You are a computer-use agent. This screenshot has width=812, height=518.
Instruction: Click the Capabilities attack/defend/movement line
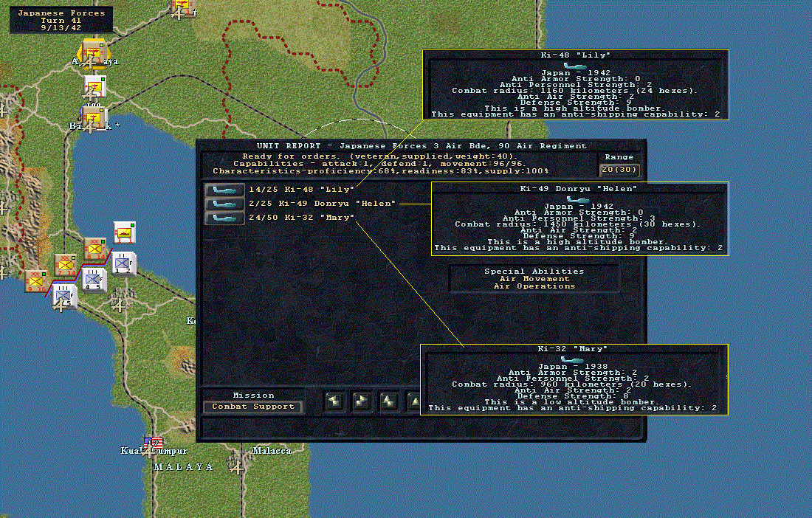coord(379,164)
